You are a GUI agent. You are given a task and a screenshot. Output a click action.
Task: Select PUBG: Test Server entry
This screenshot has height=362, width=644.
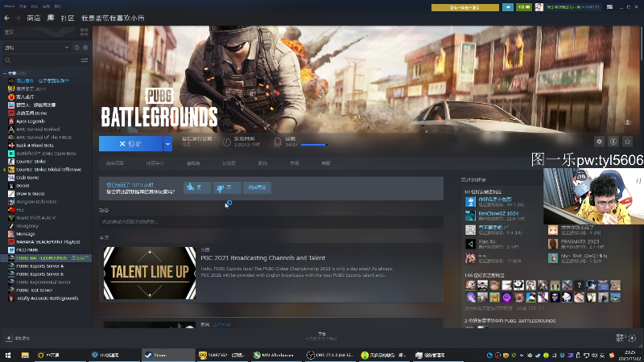(x=35, y=290)
